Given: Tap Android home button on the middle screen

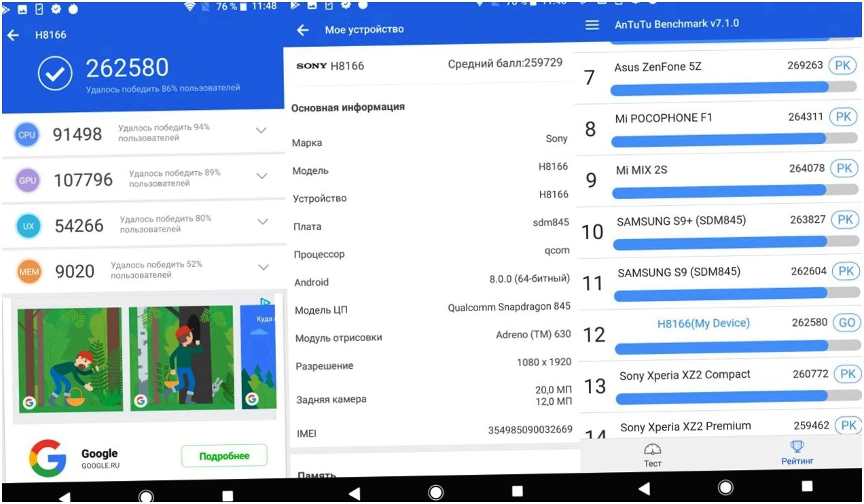Looking at the screenshot, I should (436, 491).
